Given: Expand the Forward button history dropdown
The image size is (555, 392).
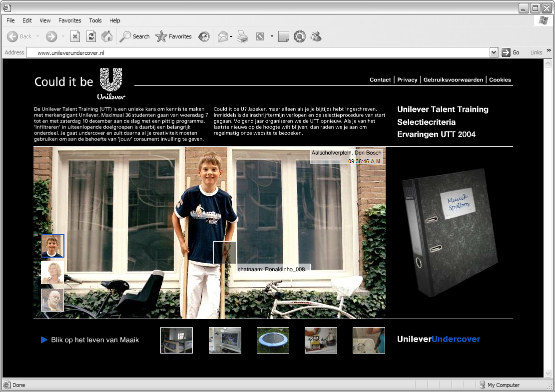Looking at the screenshot, I should coord(63,36).
